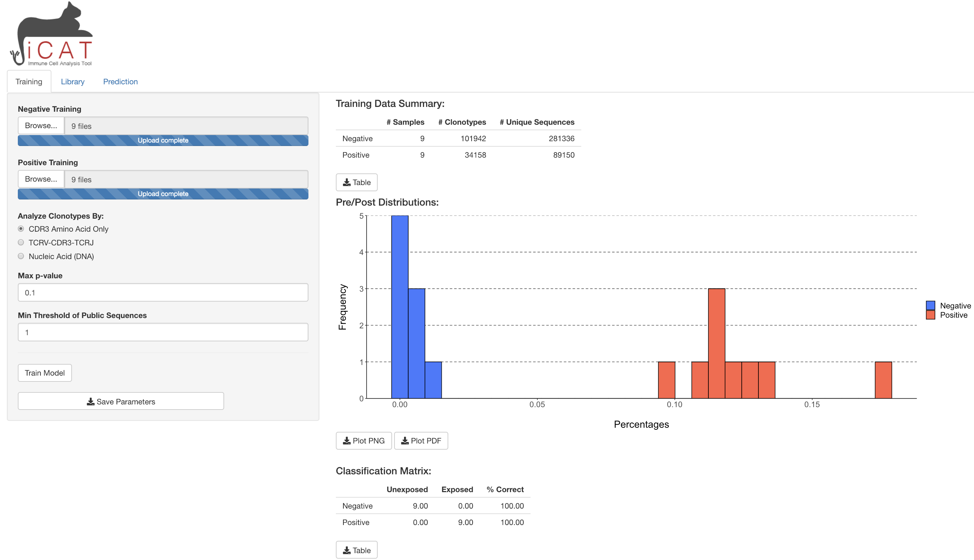Click Min Threshold of Public Sequences field
This screenshot has height=560, width=974.
click(163, 332)
